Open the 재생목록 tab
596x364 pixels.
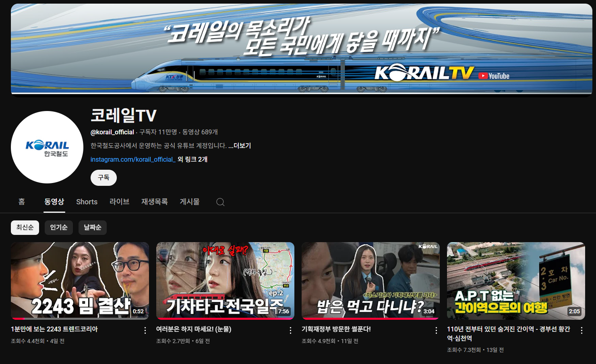coord(155,202)
